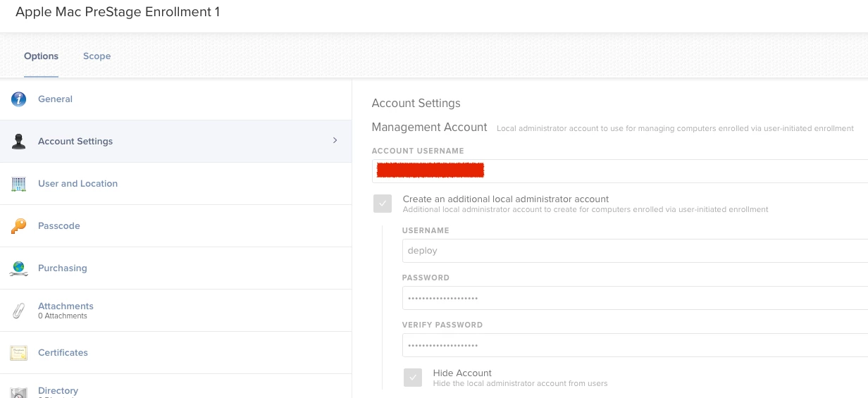
Task: Click the Attachments paperclip icon
Action: point(19,311)
